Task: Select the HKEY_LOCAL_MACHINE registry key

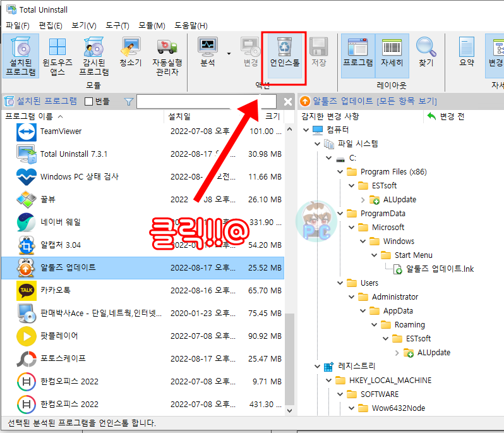Action: tap(390, 381)
